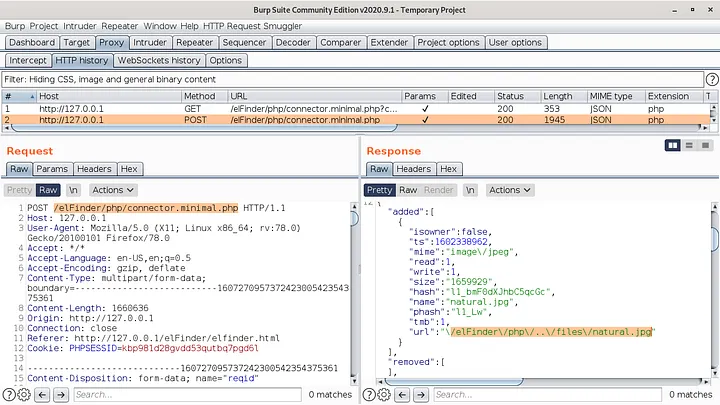Open filter help question mark icon

pyautogui.click(x=712, y=79)
